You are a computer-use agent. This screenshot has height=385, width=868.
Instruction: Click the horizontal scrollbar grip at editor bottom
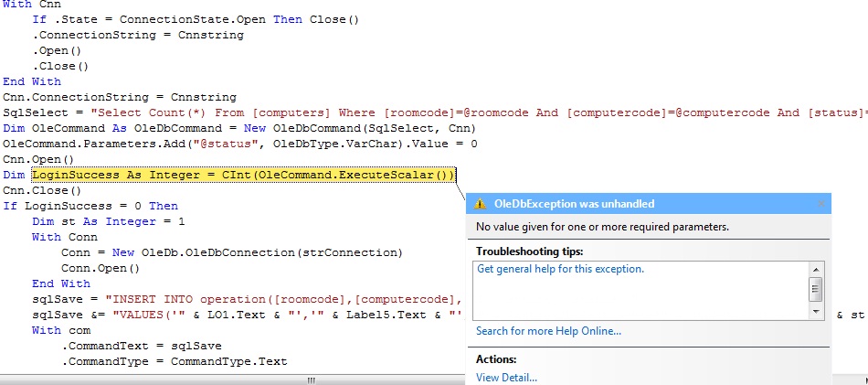point(312,380)
